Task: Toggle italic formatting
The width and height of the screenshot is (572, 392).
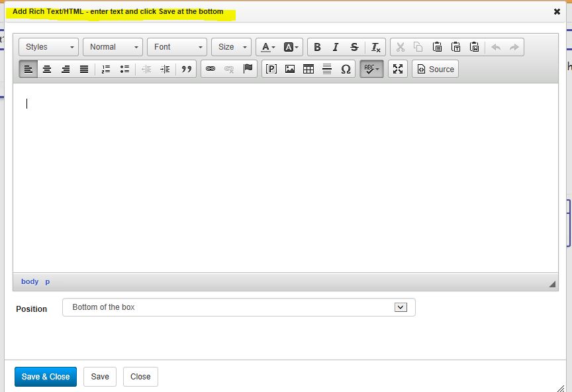Action: (336, 47)
